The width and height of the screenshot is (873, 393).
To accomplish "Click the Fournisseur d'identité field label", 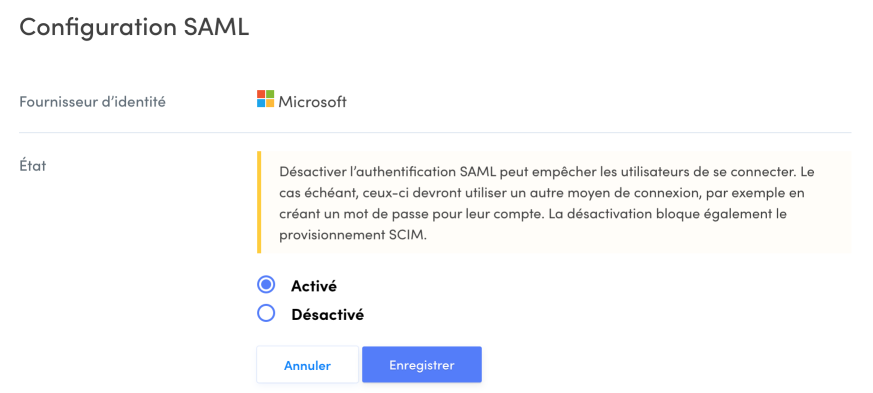I will (x=92, y=102).
